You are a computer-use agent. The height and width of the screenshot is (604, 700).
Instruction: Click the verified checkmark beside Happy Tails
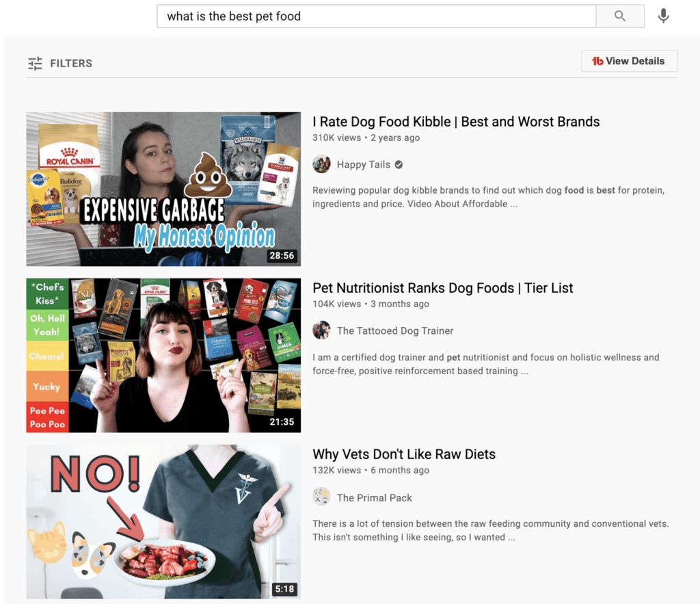click(x=399, y=164)
